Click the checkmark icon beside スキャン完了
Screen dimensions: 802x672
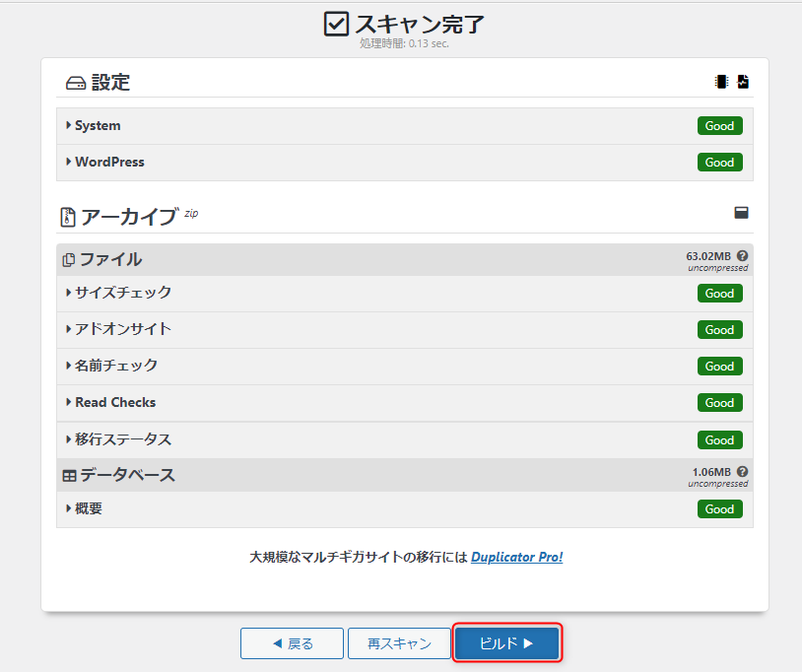click(336, 24)
